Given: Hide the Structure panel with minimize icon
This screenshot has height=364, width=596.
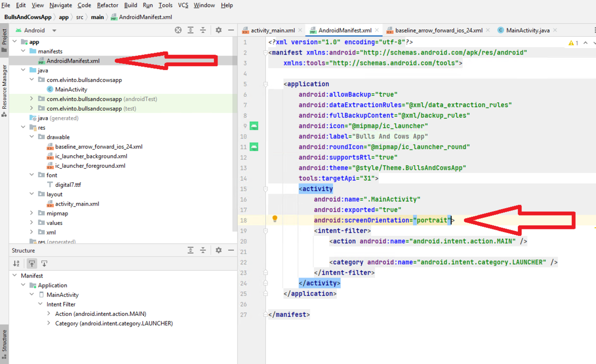Looking at the screenshot, I should pyautogui.click(x=231, y=251).
